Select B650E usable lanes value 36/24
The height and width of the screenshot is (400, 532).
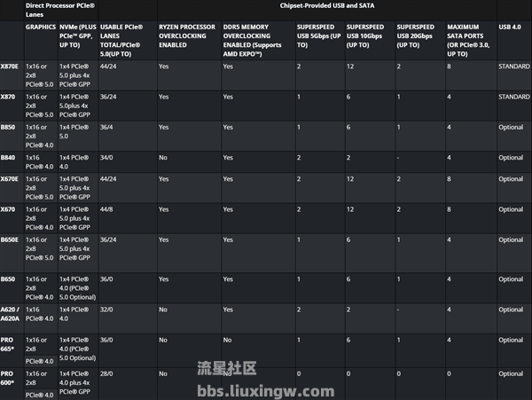click(108, 239)
